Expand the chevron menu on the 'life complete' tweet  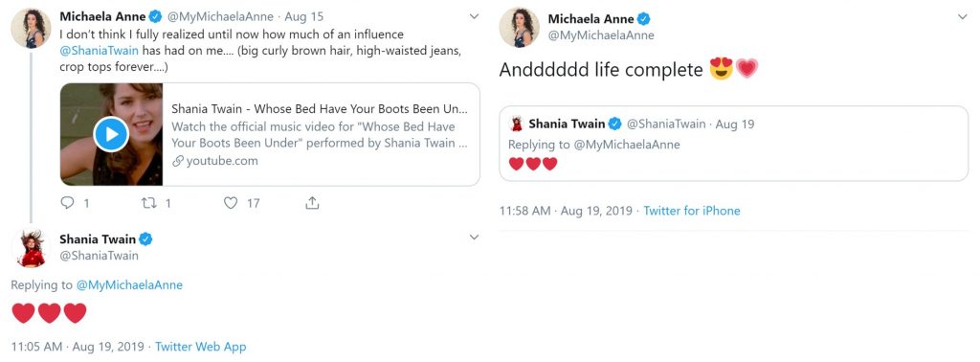(x=962, y=17)
